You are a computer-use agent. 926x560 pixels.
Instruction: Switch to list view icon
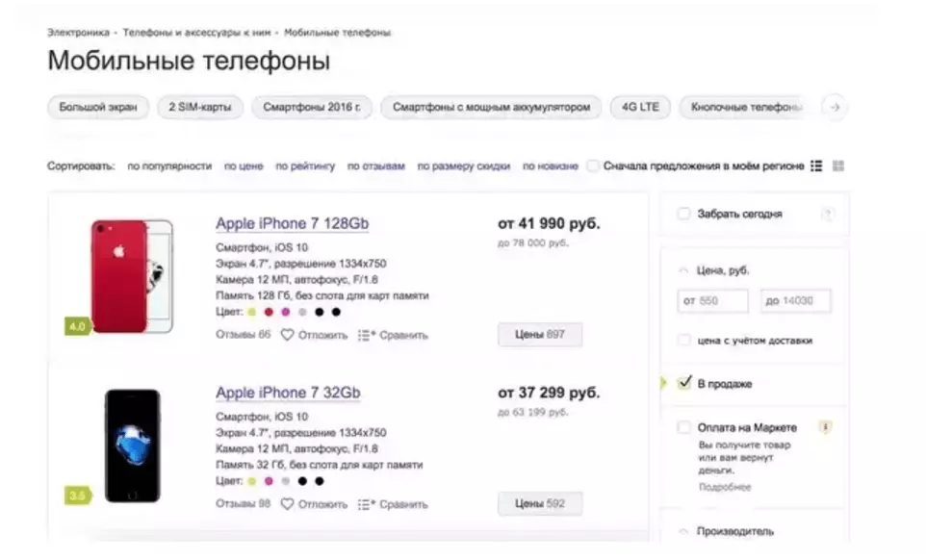[816, 165]
